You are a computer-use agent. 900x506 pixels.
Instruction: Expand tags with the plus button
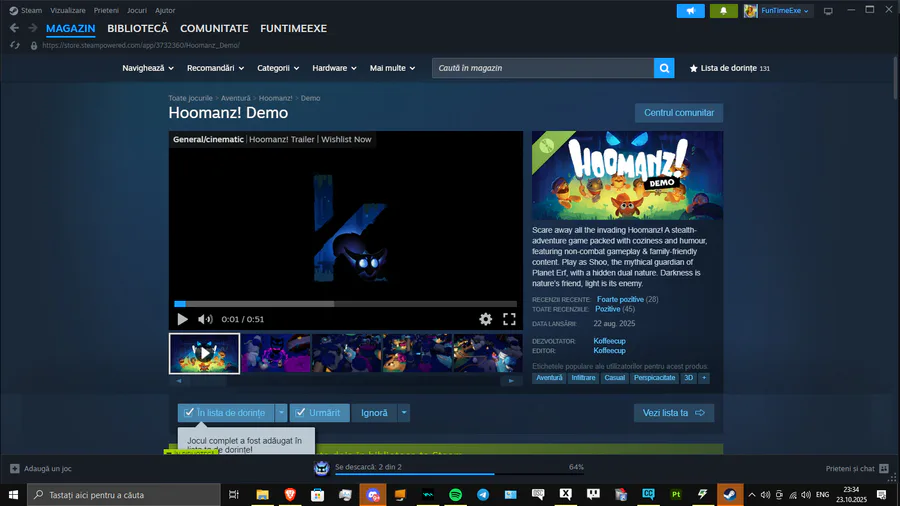704,377
